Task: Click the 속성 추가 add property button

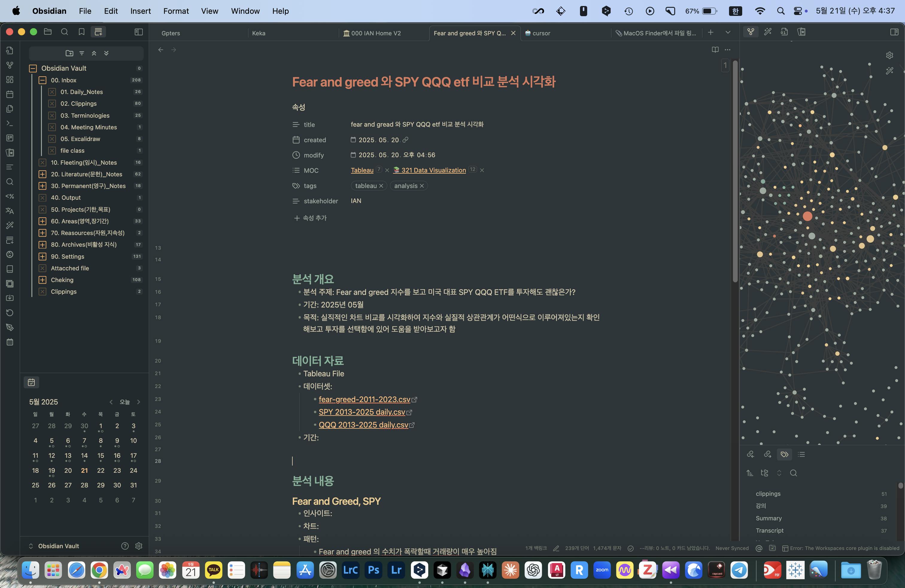Action: click(x=310, y=218)
